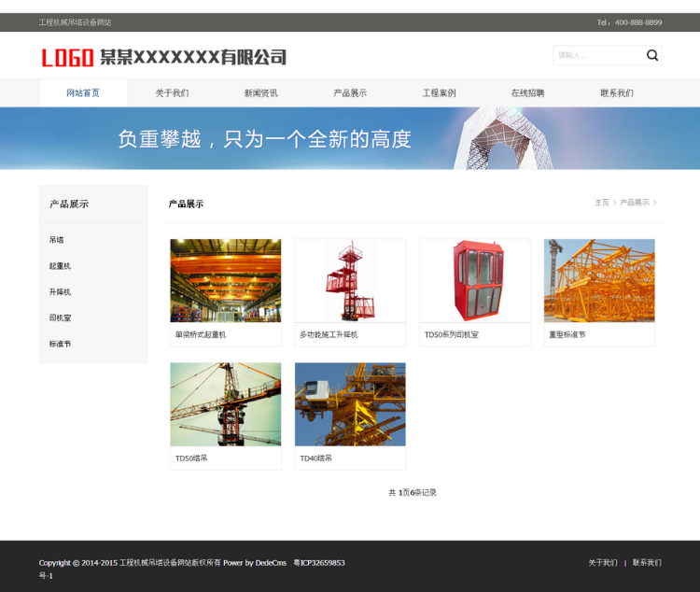Select the 吊塔 sidebar category

56,240
